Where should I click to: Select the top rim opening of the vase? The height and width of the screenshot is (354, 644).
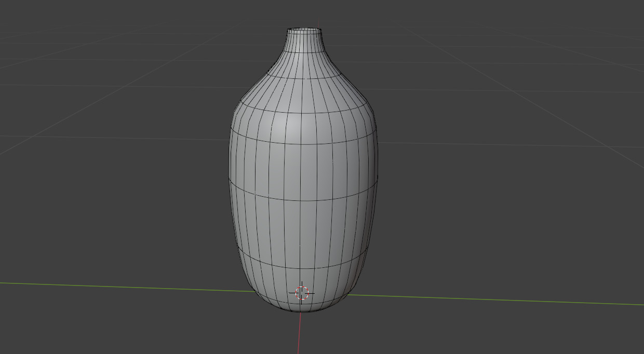304,30
